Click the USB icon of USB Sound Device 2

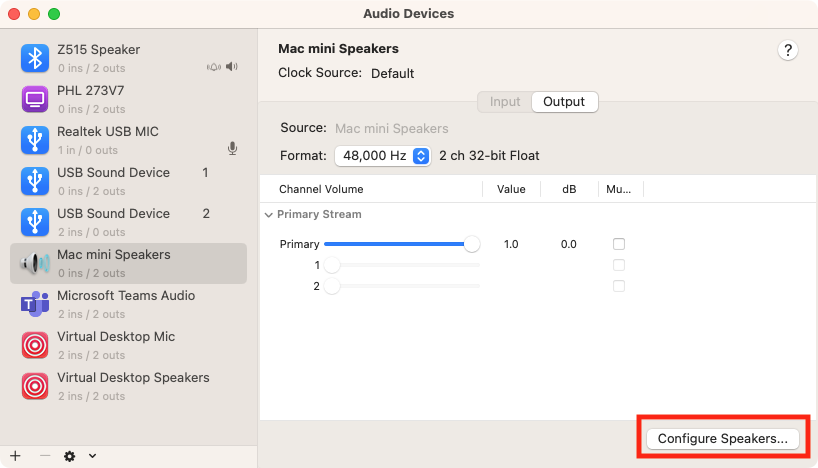click(x=35, y=222)
